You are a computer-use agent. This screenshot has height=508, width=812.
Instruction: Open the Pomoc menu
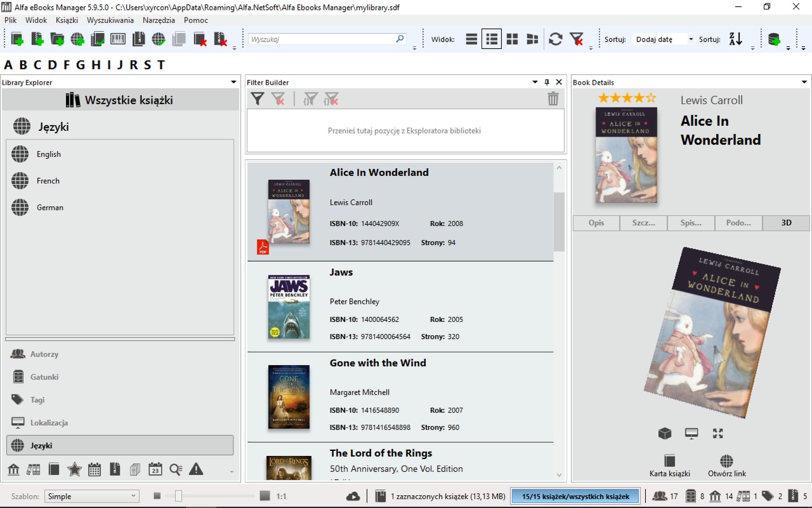(196, 20)
